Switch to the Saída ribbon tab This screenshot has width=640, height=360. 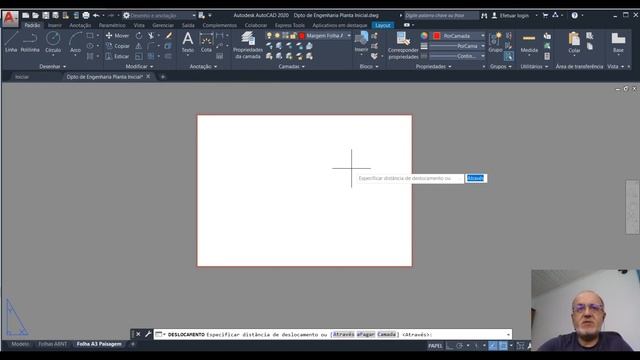tap(188, 25)
